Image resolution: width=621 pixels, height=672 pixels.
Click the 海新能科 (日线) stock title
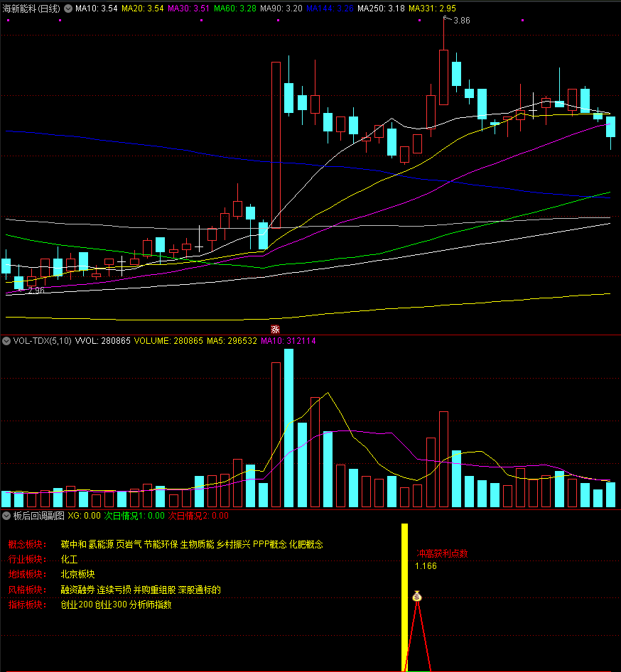(31, 9)
